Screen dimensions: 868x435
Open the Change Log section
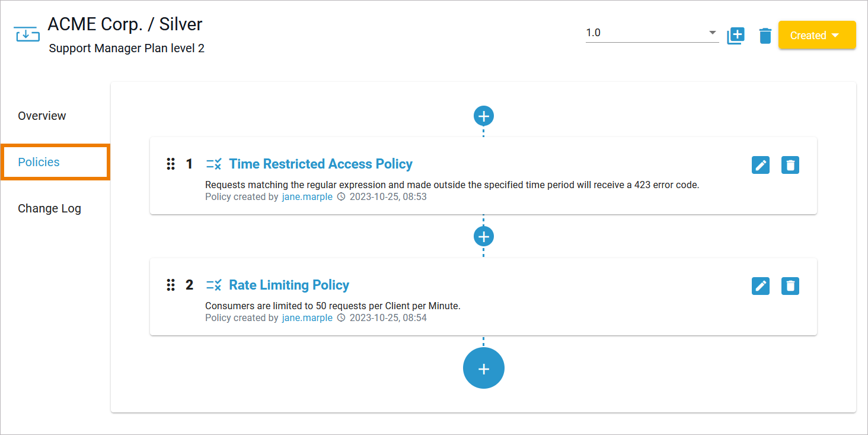49,208
